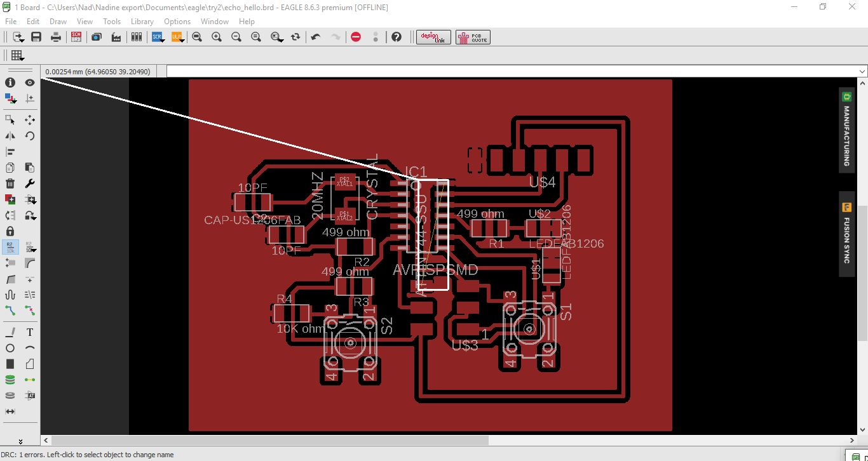Open the File menu
This screenshot has height=461, width=868.
[11, 22]
